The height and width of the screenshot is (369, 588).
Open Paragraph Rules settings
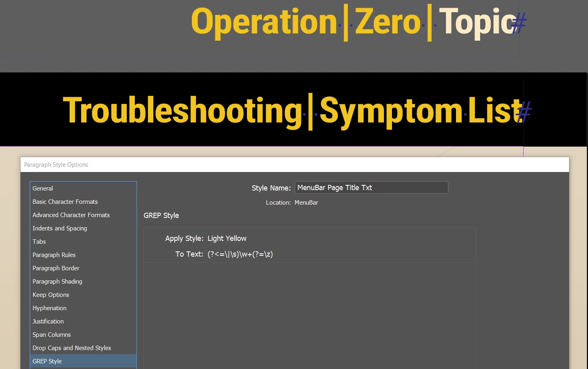tap(83, 255)
